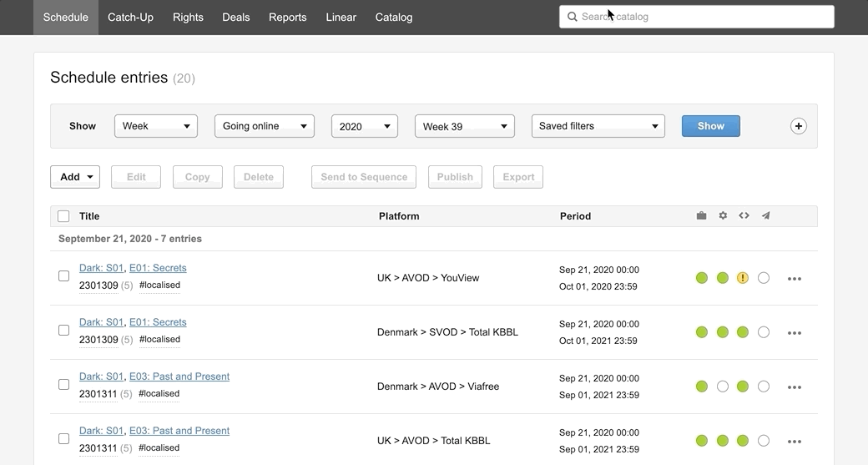The height and width of the screenshot is (465, 868).
Task: Go to the Reports tab
Action: pos(287,17)
